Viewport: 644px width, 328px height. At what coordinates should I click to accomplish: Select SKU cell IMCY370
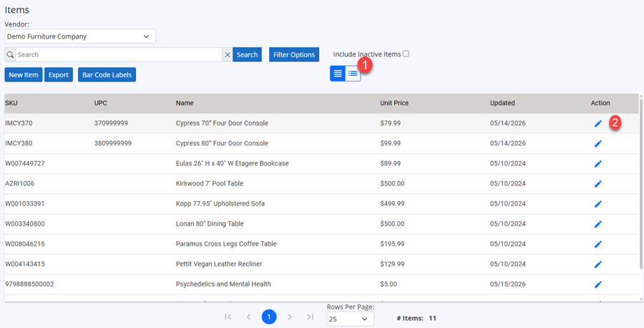pos(19,123)
